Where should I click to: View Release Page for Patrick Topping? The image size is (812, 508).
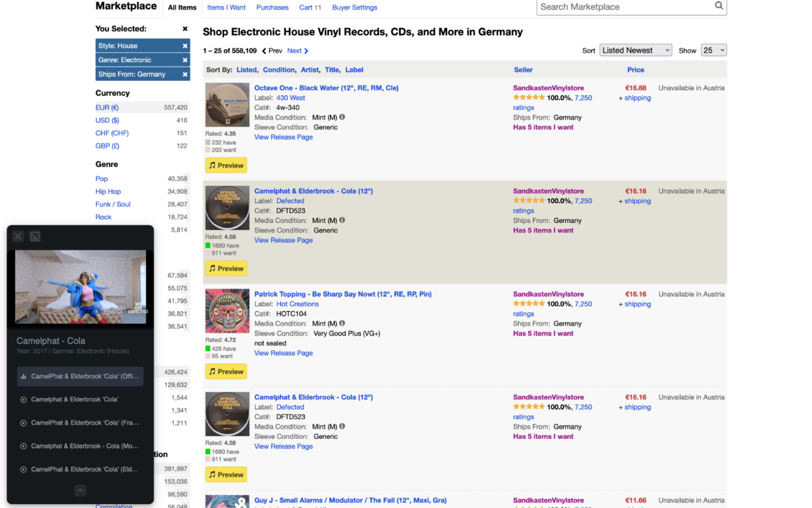click(x=284, y=353)
